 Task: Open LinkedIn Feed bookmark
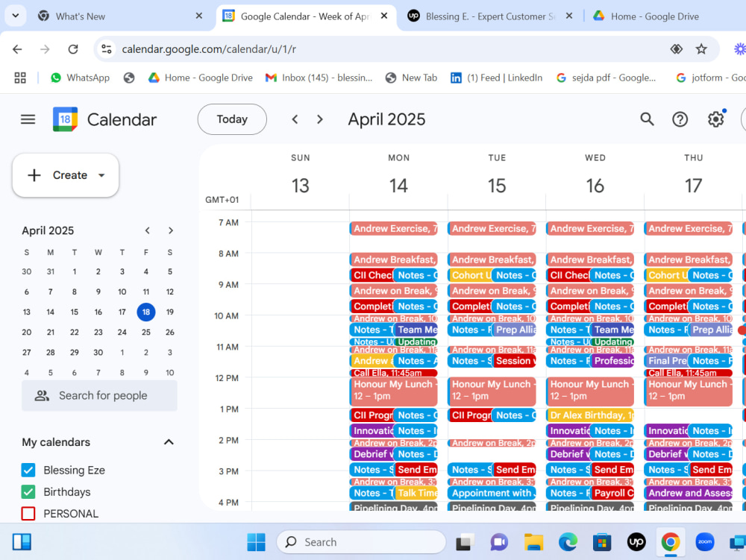pos(496,78)
